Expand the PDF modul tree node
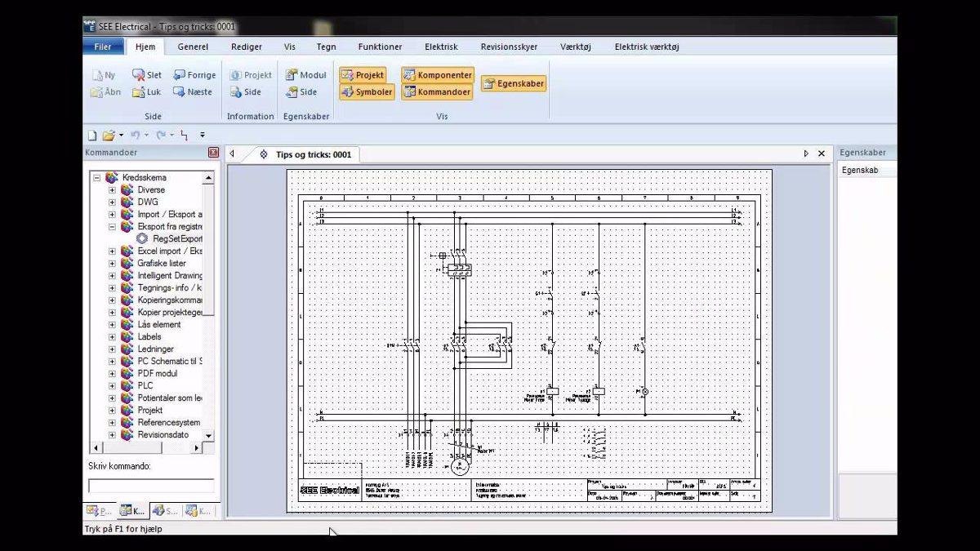This screenshot has width=980, height=551. click(x=112, y=373)
